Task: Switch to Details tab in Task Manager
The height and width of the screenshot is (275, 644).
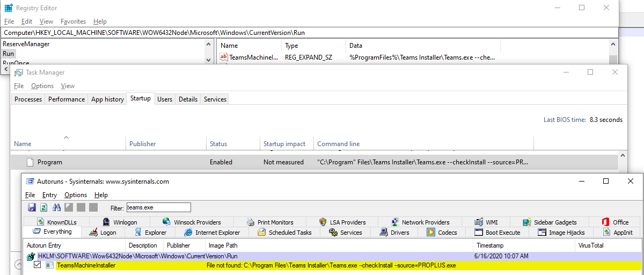Action: pos(188,99)
